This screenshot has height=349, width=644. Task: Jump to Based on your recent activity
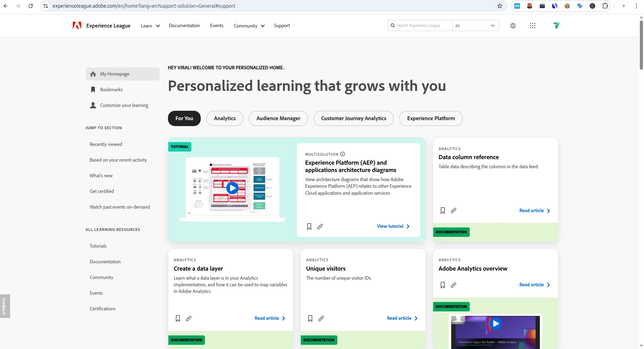pos(118,160)
